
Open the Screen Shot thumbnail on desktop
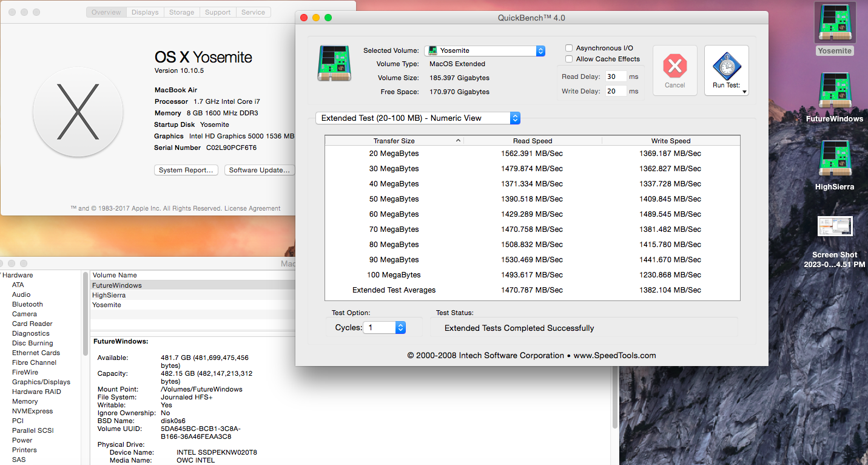tap(835, 226)
